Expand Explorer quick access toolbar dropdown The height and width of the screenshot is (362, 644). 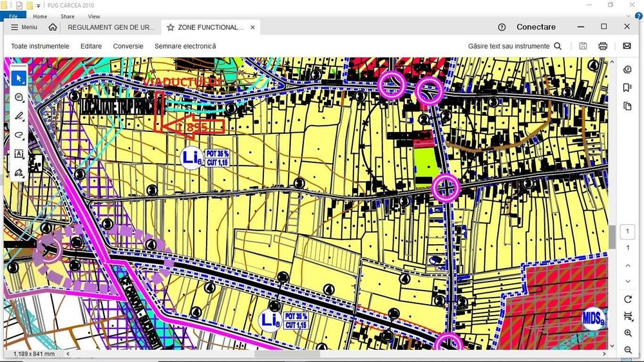(38, 6)
